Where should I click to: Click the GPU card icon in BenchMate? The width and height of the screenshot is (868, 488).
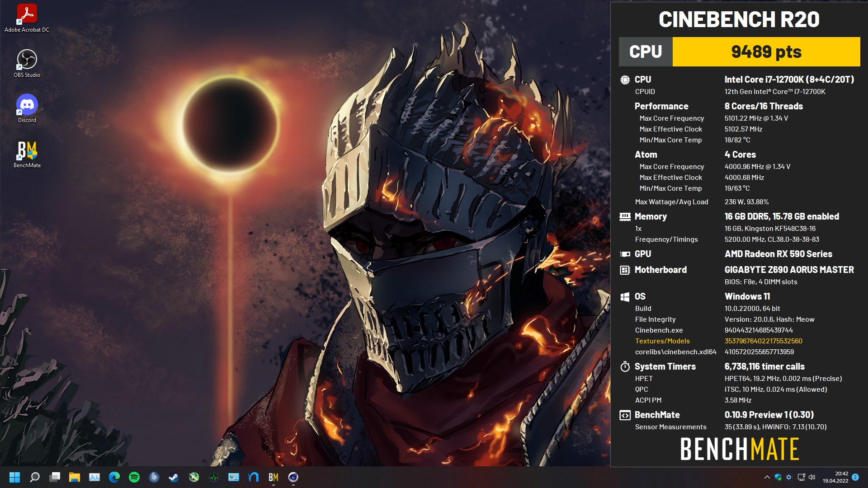625,254
